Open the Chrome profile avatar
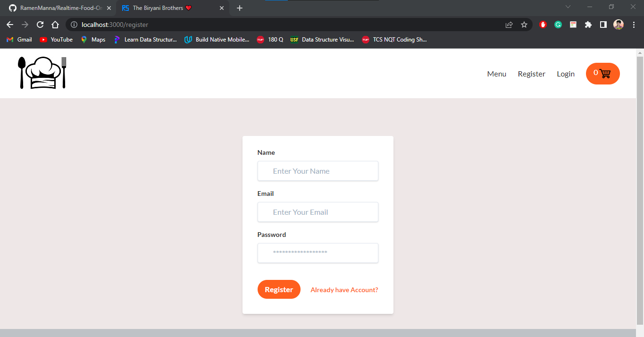Viewport: 644px width, 337px height. [619, 25]
